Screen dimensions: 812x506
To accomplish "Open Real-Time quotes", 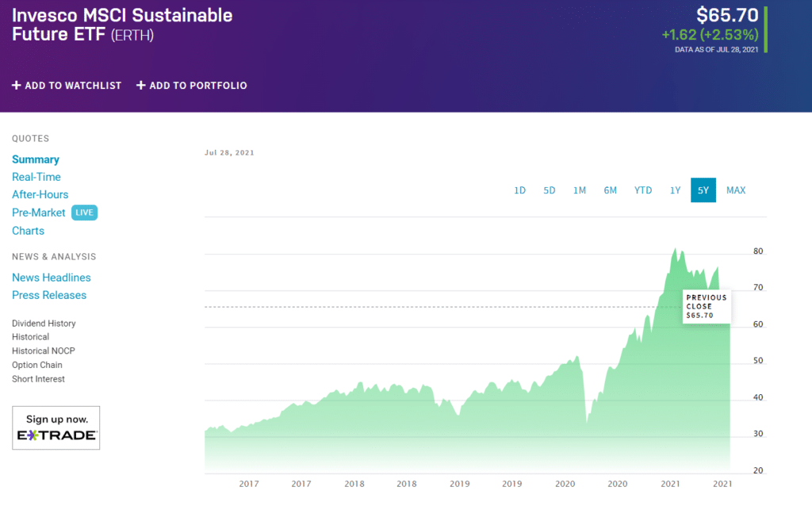I will (x=36, y=177).
